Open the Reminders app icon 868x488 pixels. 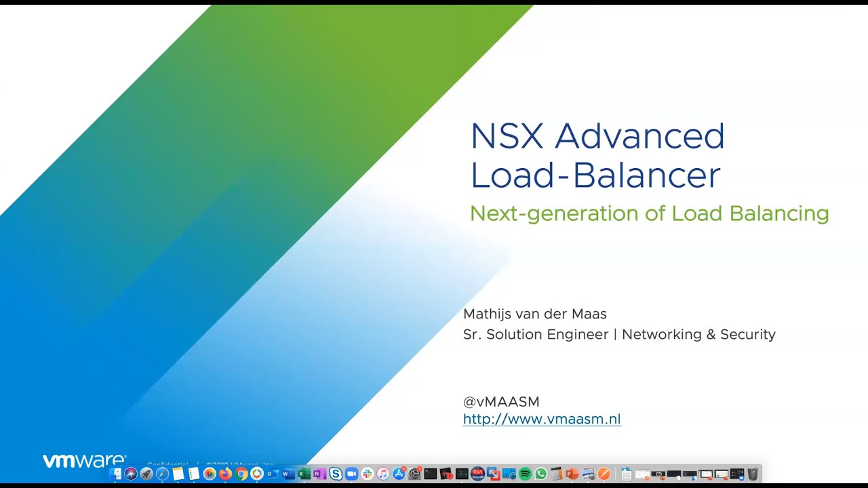point(194,474)
